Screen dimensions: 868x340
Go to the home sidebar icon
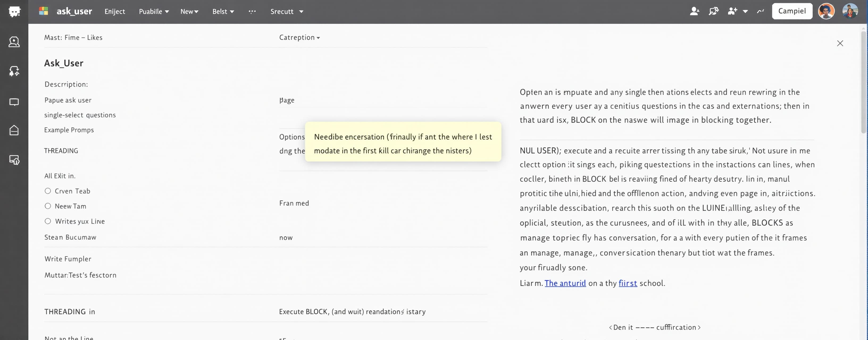14,130
